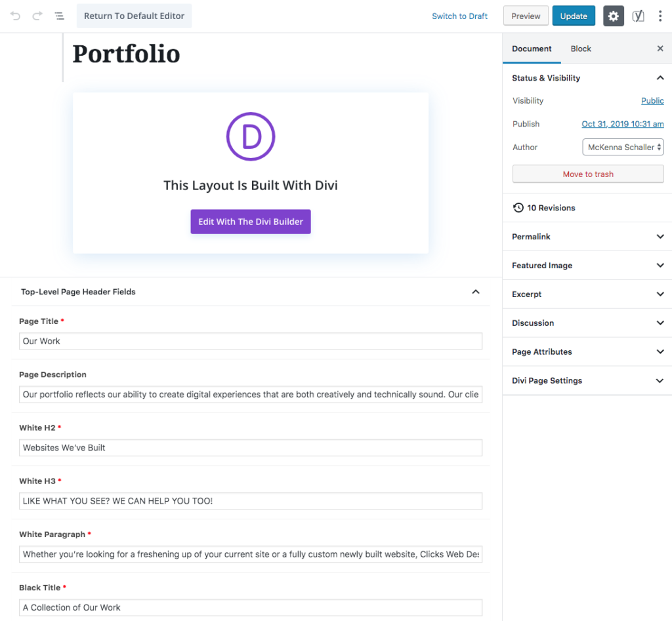Screen dimensions: 672x621
Task: Click the Switch to Draft link
Action: (459, 15)
